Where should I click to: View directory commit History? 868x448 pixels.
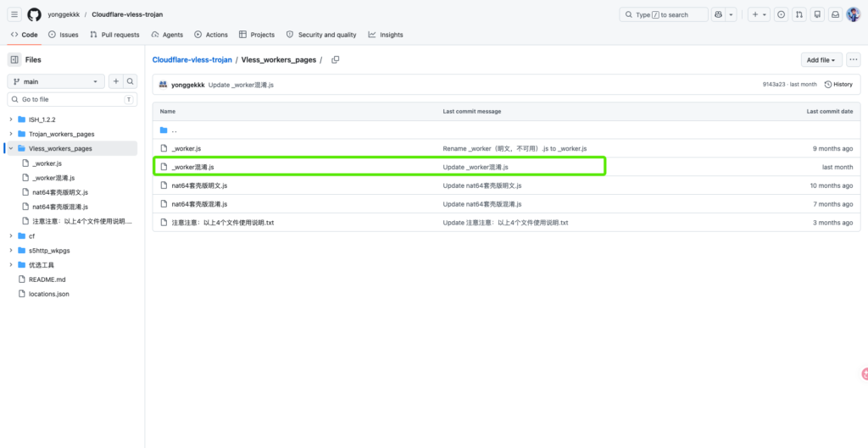(838, 85)
